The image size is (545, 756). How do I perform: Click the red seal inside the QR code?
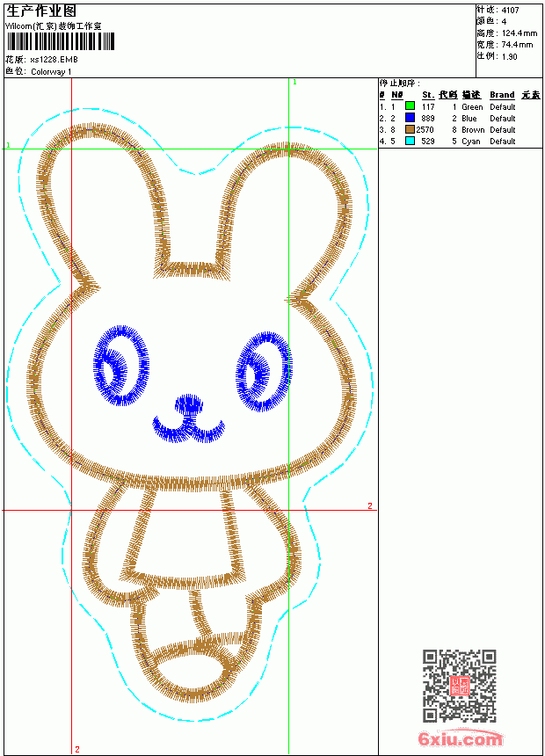click(x=460, y=686)
